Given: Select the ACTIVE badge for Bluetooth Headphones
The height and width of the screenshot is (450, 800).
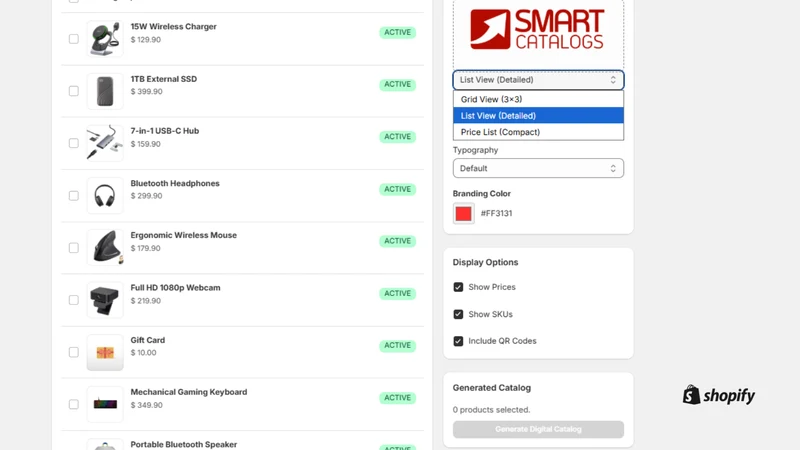Looking at the screenshot, I should coord(397,189).
